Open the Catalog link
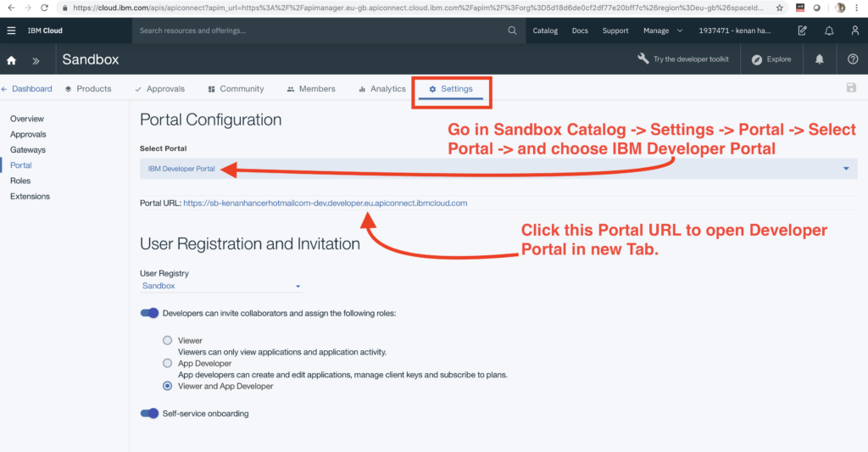 545,31
